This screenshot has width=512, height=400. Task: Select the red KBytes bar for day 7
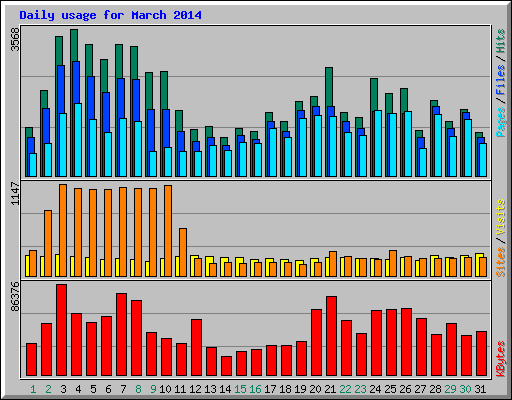[x=121, y=335]
